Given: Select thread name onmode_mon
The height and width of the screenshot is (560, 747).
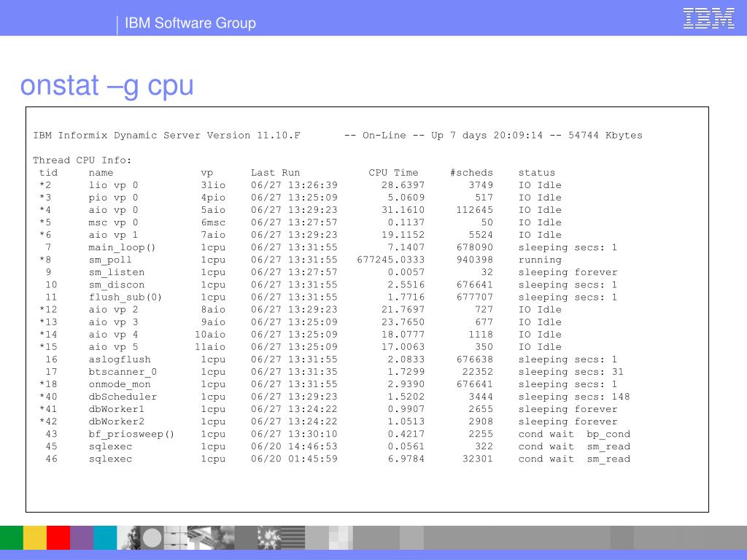Looking at the screenshot, I should coord(120,384).
